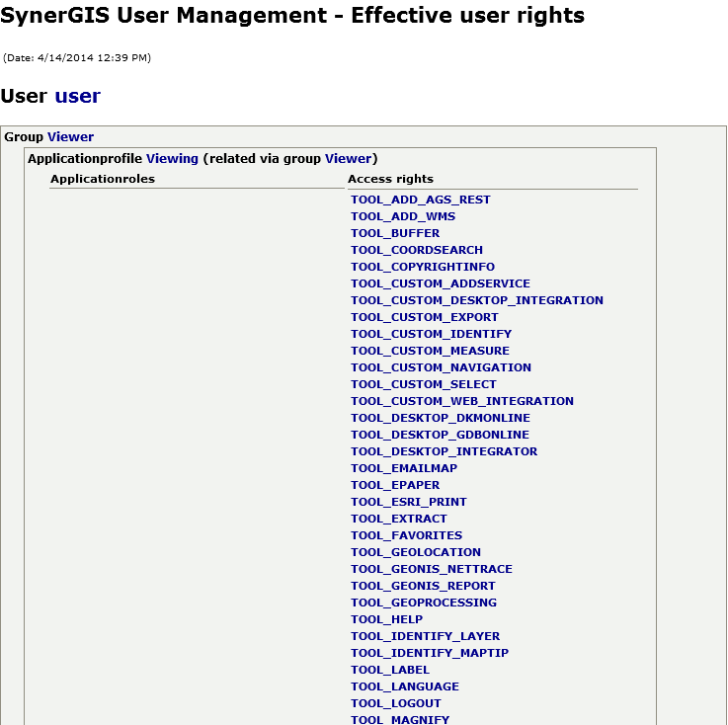
Task: Open TOOL_ADD_AGS_REST access right
Action: coord(421,200)
